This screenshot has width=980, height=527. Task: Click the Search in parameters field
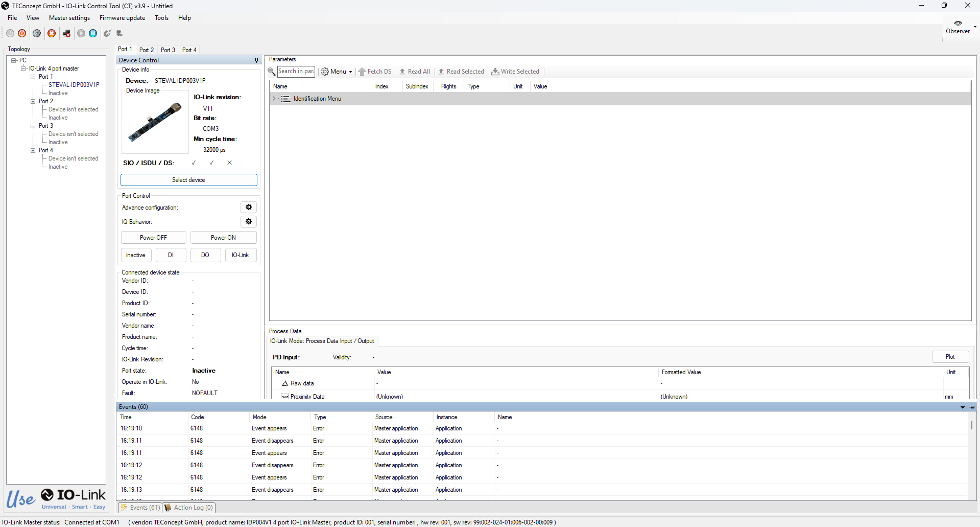(296, 72)
